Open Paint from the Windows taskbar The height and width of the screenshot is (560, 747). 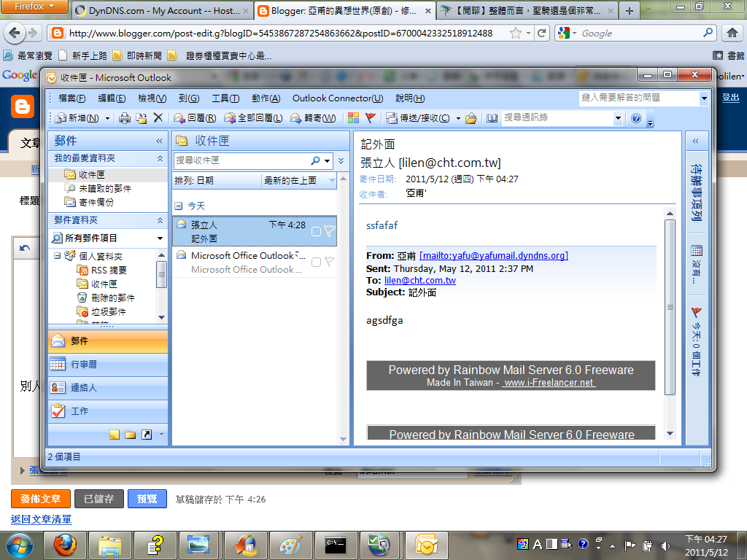(290, 545)
